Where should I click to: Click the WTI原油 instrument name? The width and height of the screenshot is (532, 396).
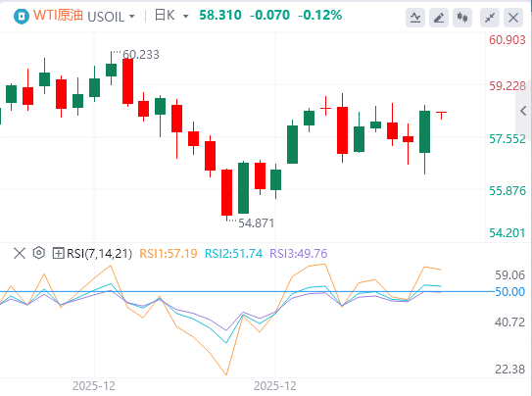click(x=58, y=16)
